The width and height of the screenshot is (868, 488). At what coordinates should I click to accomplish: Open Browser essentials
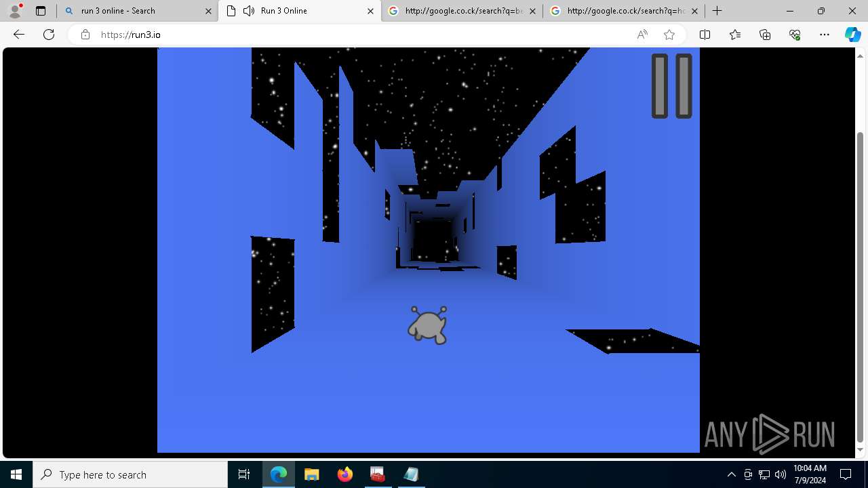pos(795,35)
